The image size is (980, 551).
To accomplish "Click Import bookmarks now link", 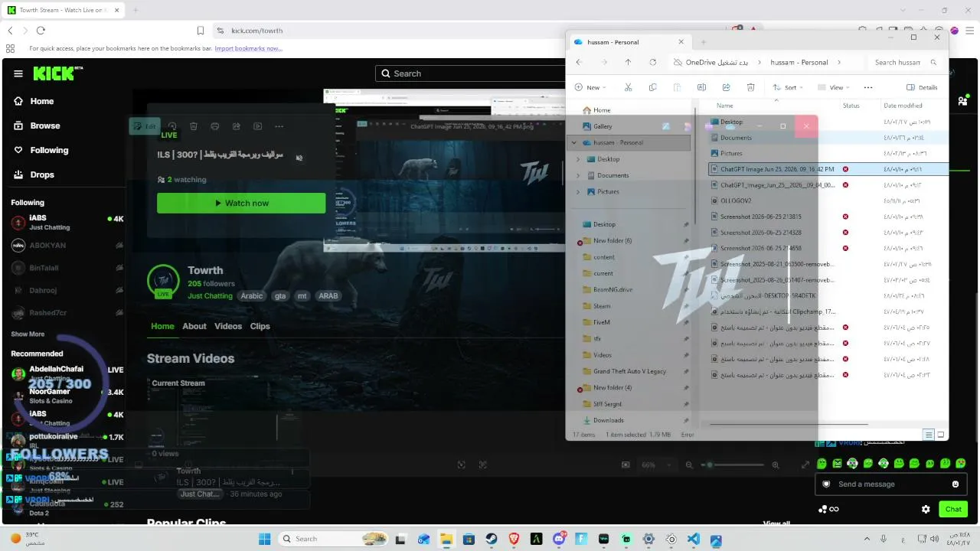I will (x=249, y=48).
